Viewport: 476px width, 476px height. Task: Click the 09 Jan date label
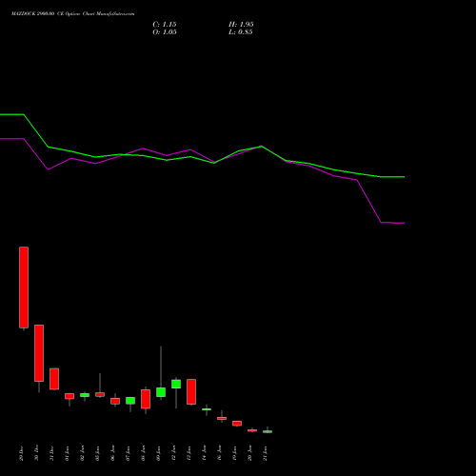point(158,453)
